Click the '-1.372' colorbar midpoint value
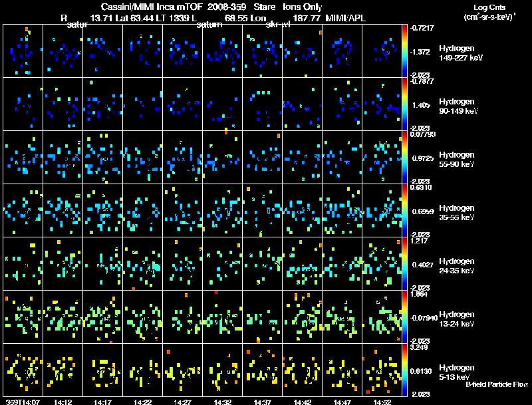 420,52
